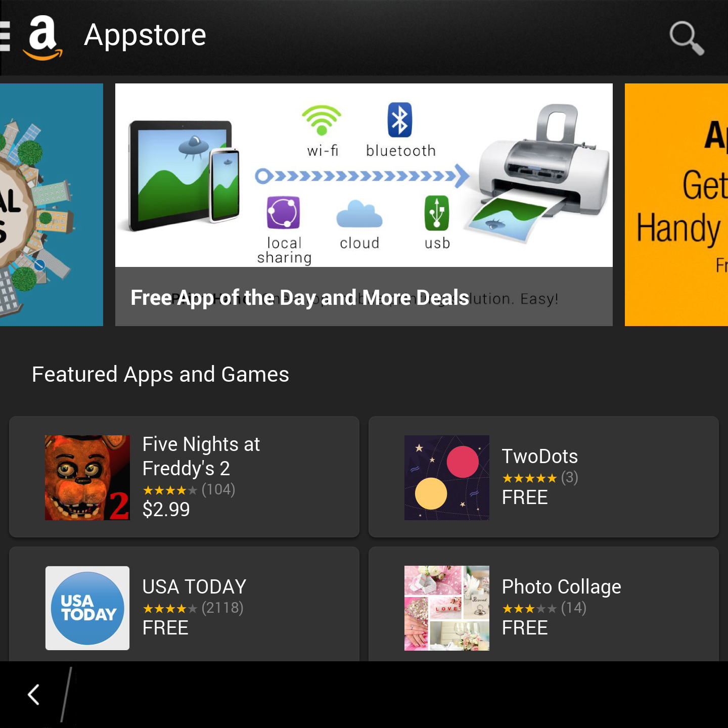Viewport: 728px width, 728px height.
Task: View TwoDots star rating reviews
Action: pyautogui.click(x=540, y=478)
